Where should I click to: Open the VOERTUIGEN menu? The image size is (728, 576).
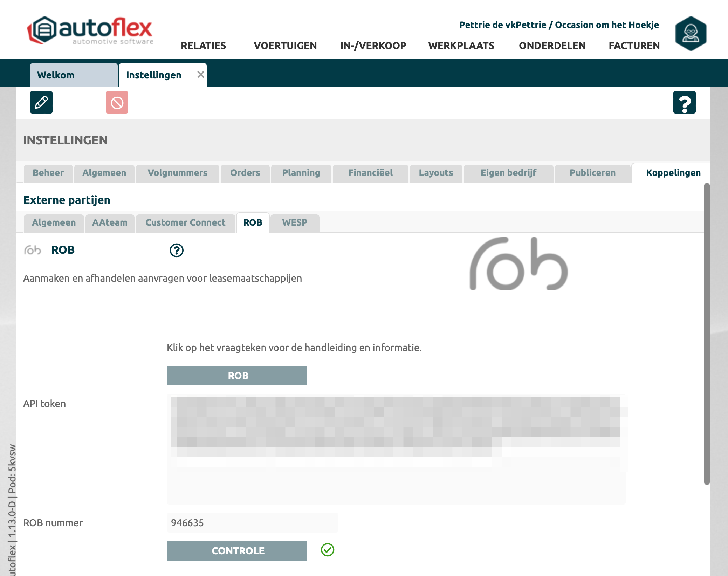click(285, 46)
